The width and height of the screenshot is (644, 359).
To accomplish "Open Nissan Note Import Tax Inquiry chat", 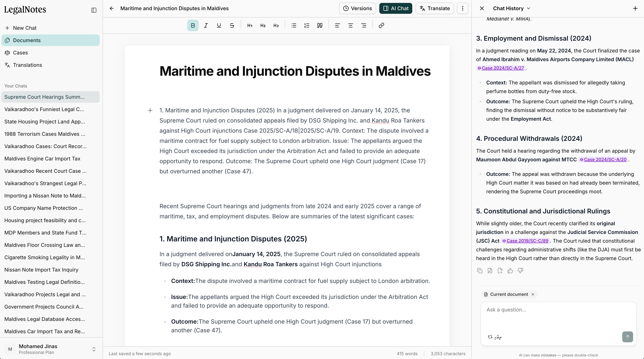I will [x=51, y=270].
